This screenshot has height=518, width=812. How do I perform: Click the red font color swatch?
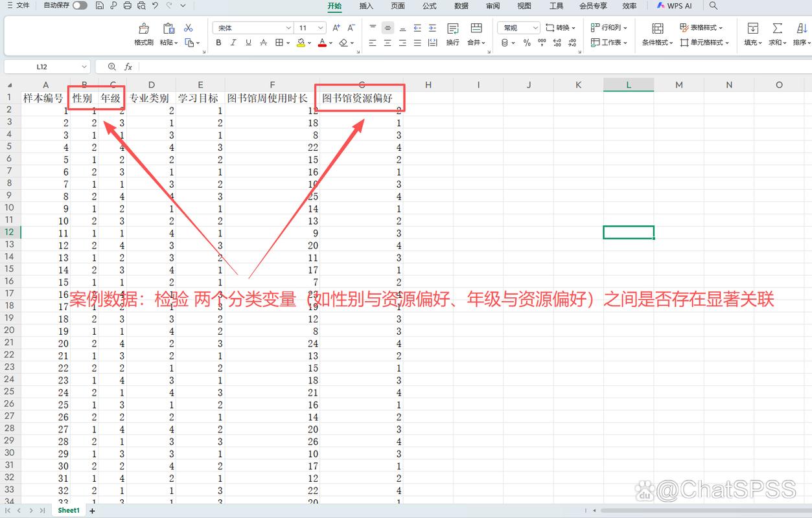click(323, 46)
